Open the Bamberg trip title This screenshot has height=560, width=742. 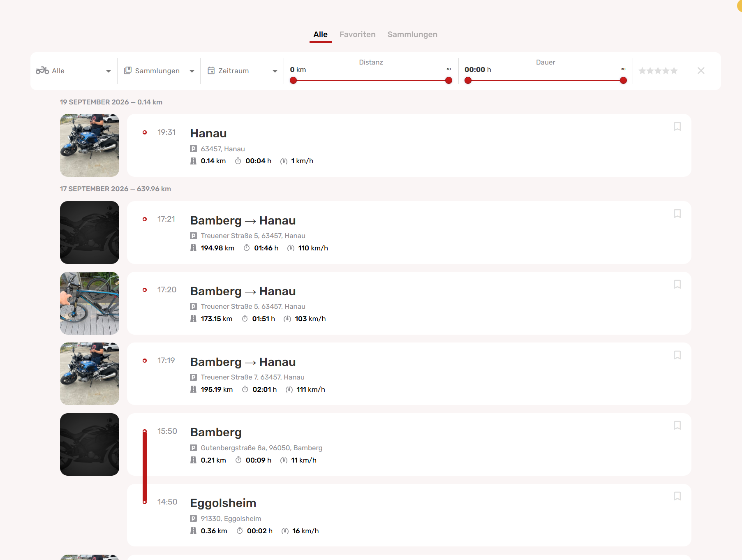(x=216, y=433)
